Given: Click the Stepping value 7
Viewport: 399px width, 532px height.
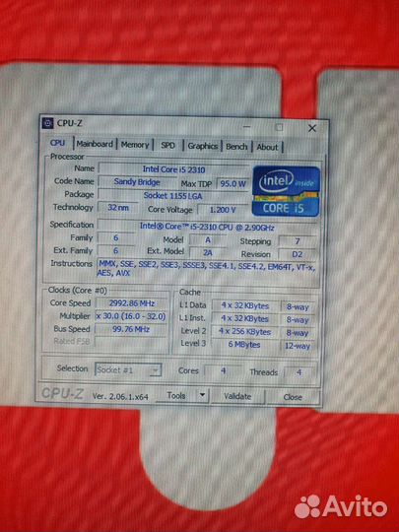Looking at the screenshot, I should click(298, 241).
